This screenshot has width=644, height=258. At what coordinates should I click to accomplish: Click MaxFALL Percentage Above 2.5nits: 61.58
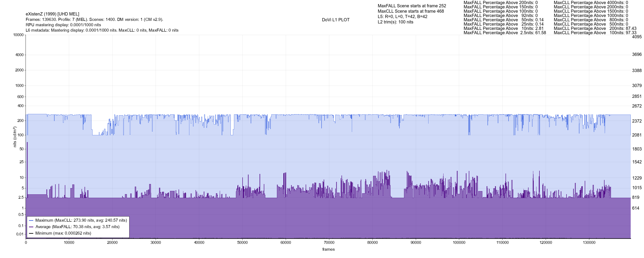tap(504, 33)
